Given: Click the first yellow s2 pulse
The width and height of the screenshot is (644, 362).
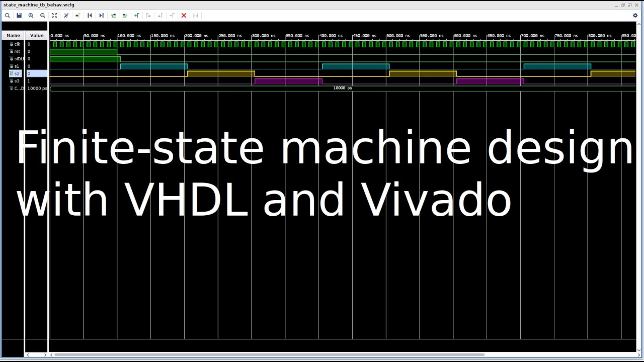Looking at the screenshot, I should click(x=221, y=74).
